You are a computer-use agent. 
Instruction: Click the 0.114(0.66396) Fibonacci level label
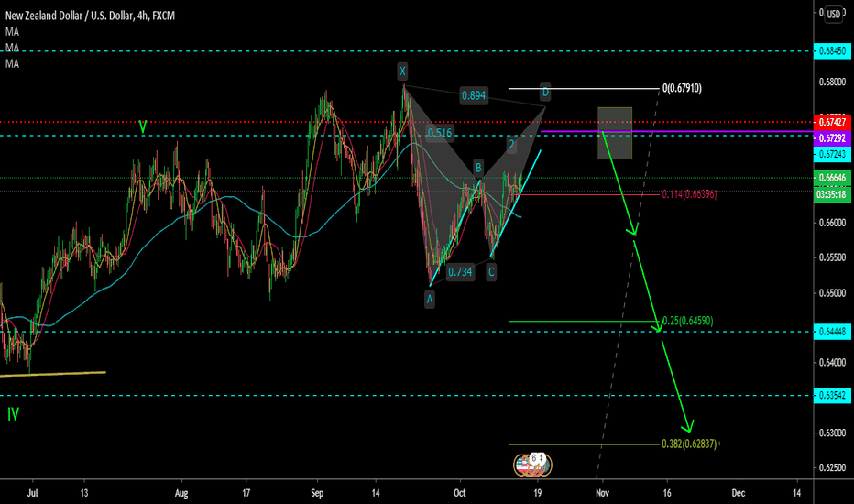click(689, 194)
